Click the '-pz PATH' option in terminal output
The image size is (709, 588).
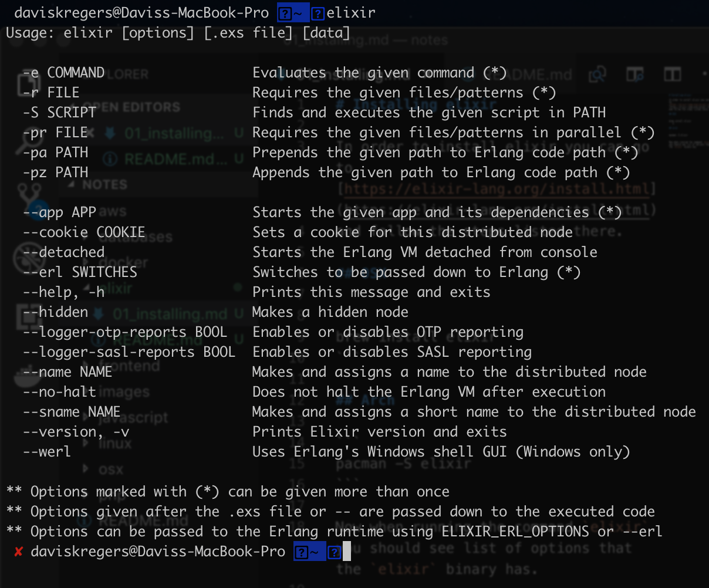pos(55,173)
